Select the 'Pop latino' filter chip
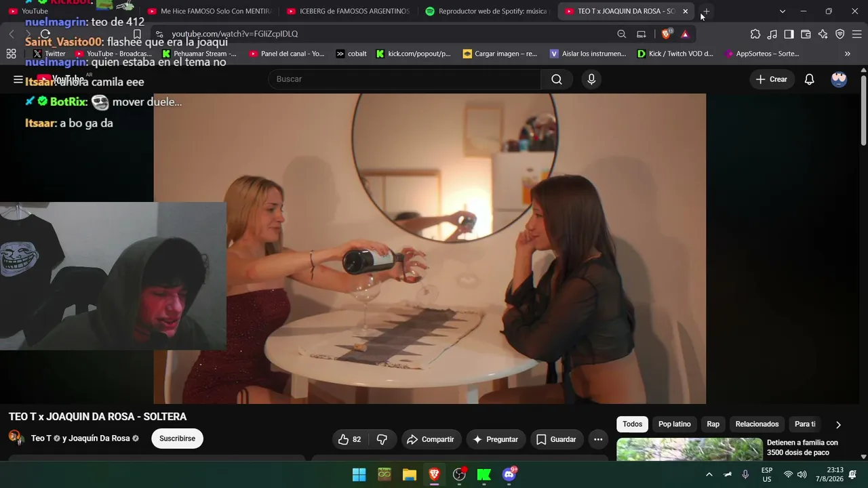Image resolution: width=868 pixels, height=488 pixels. tap(675, 424)
